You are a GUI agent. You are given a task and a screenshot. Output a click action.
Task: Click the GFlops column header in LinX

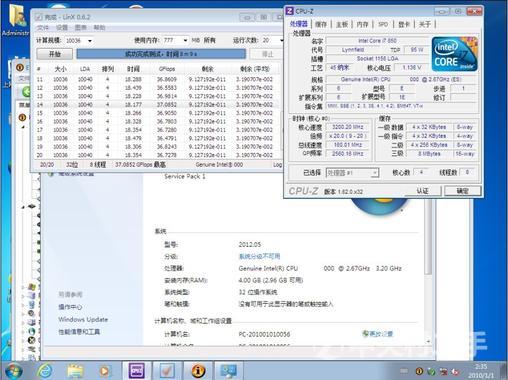167,69
